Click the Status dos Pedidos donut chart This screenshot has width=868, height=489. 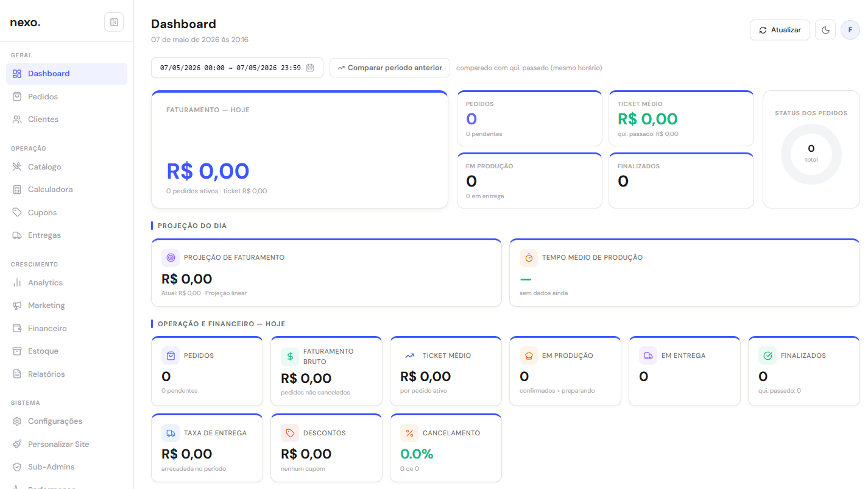point(811,154)
